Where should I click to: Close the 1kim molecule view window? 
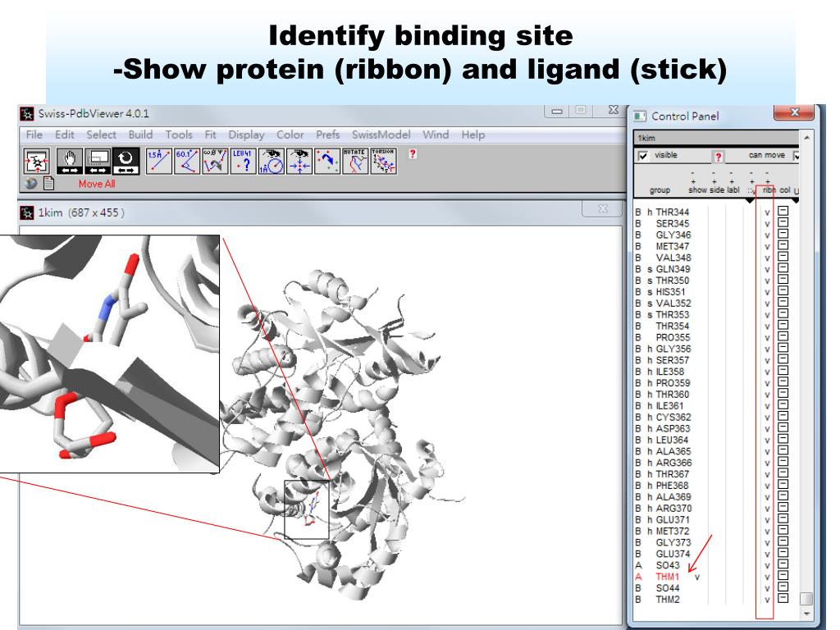(x=603, y=209)
